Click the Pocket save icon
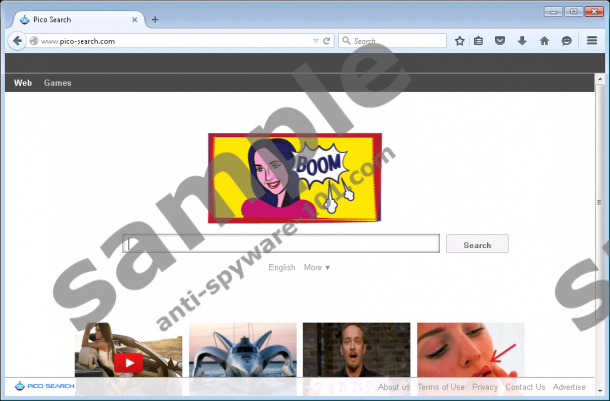The image size is (610, 401). click(x=500, y=41)
